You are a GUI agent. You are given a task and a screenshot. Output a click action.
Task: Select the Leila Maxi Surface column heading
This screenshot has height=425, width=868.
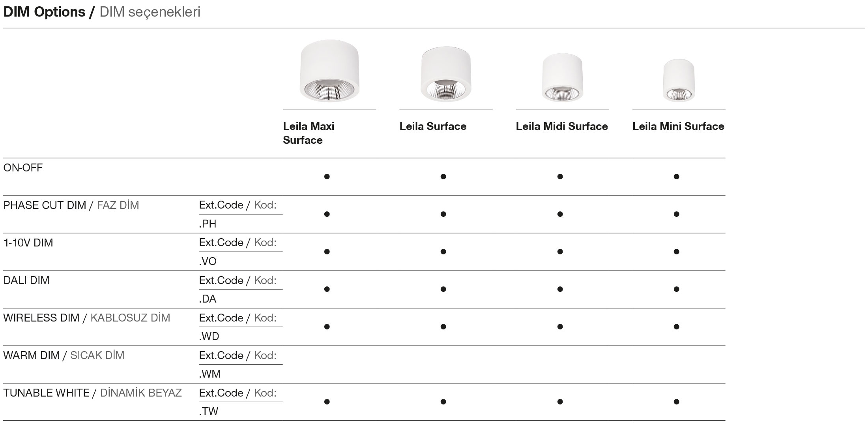pos(309,133)
